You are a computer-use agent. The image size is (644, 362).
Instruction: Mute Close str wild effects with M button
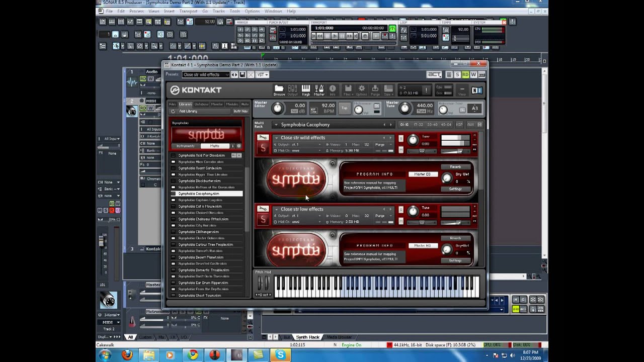pos(401,150)
